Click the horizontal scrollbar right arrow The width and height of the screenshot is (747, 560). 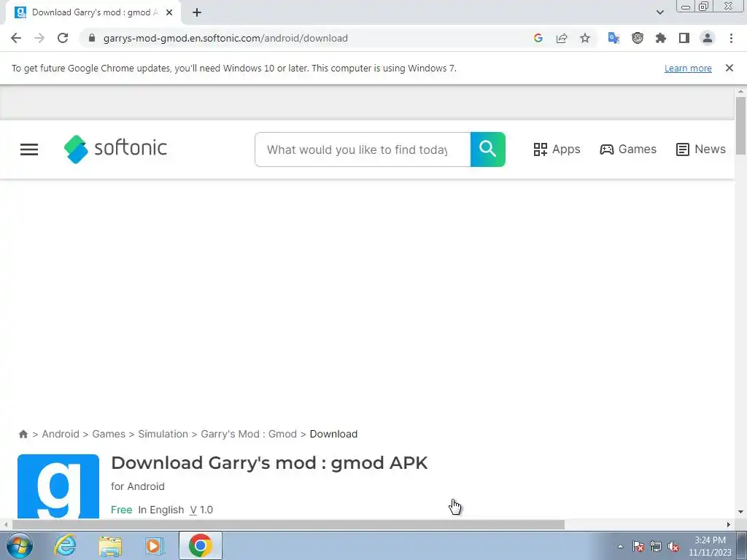729,525
